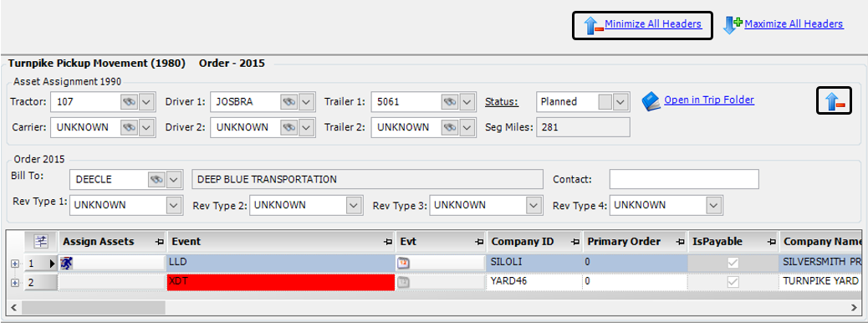
Task: Click the binoculars lookup icon beside Bill To
Action: pos(156,180)
